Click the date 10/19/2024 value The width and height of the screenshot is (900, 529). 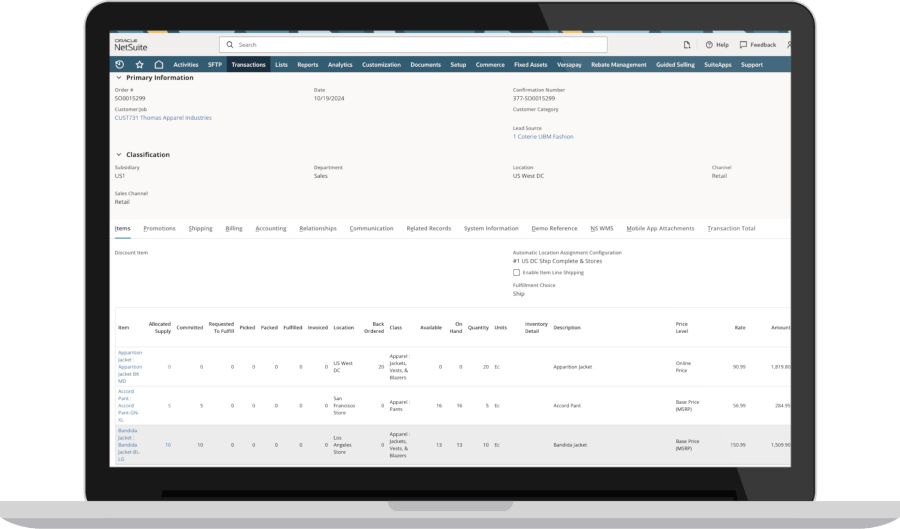point(329,99)
